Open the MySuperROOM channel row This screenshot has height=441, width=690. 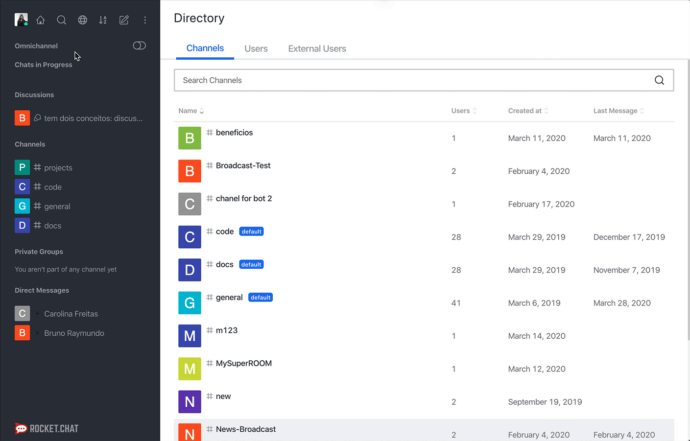pos(424,369)
